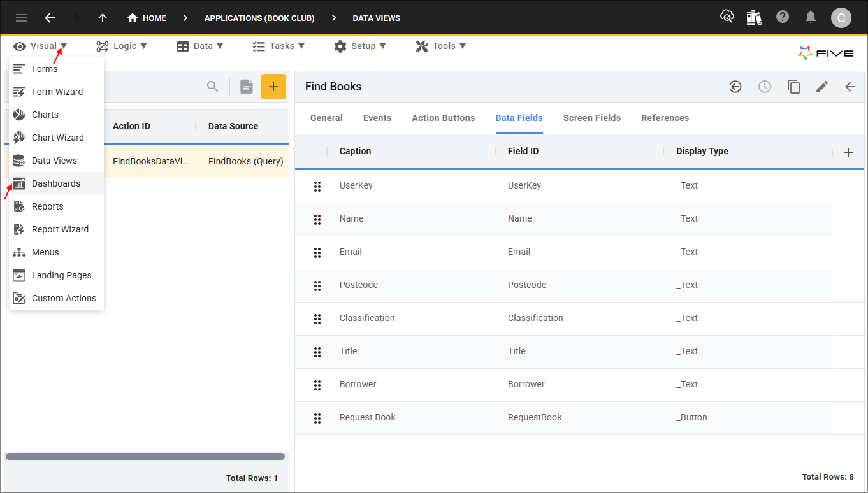Click the horizontal scrollbar below the grid
The image size is (868, 493).
(145, 456)
